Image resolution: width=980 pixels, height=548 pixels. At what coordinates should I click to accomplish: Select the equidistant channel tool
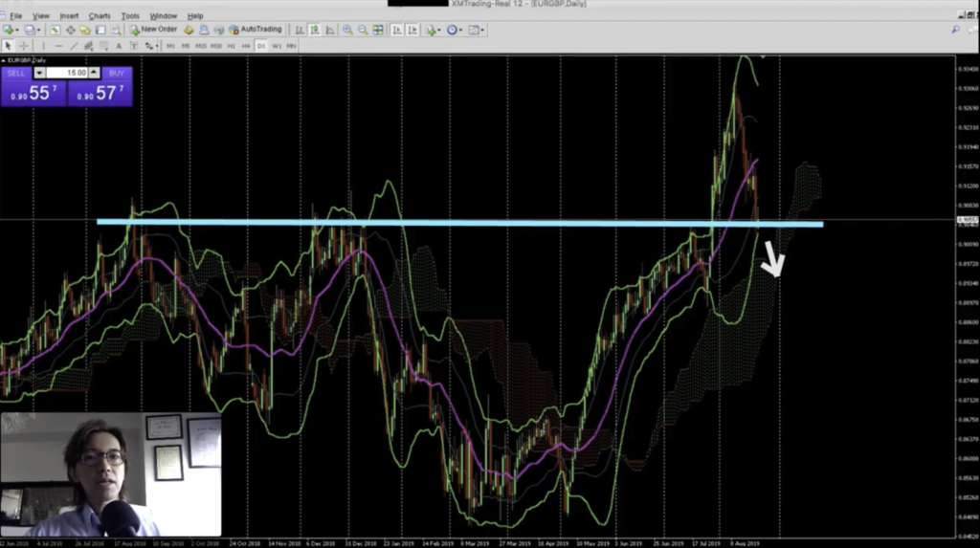[x=89, y=46]
